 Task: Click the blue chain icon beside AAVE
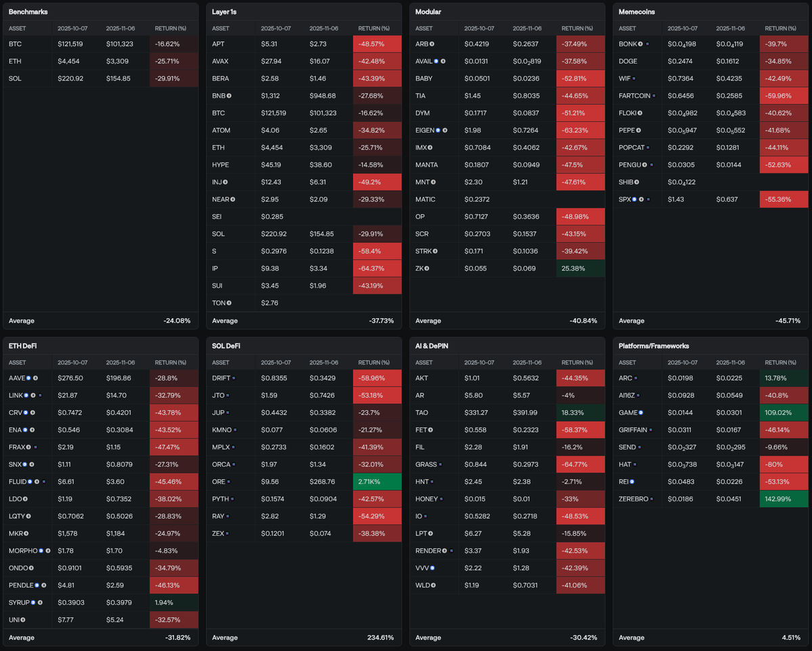click(x=28, y=378)
